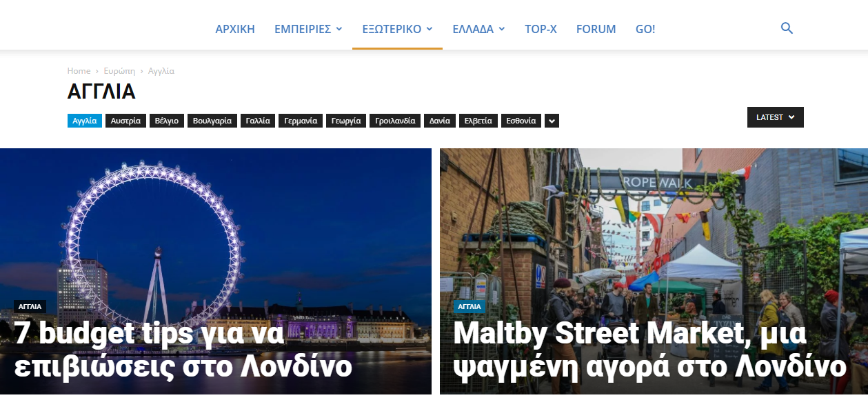This screenshot has width=868, height=420.
Task: Click ΑΓΓΛΙΑ label on London Eye image
Action: (30, 306)
